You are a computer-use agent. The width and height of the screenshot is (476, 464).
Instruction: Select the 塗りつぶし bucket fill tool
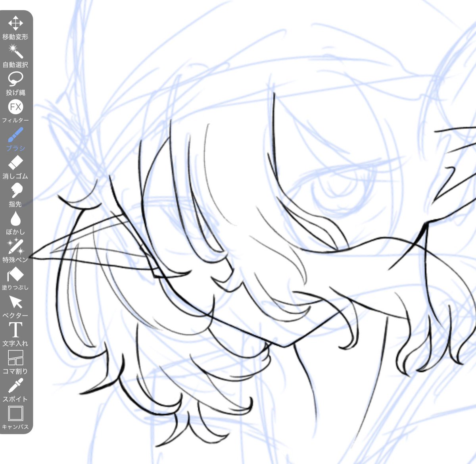pos(15,279)
